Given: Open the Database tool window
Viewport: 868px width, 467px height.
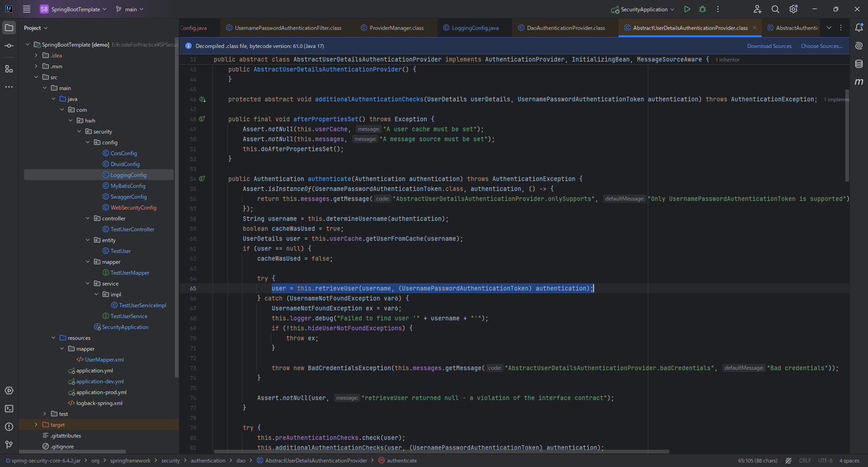Looking at the screenshot, I should [x=859, y=64].
